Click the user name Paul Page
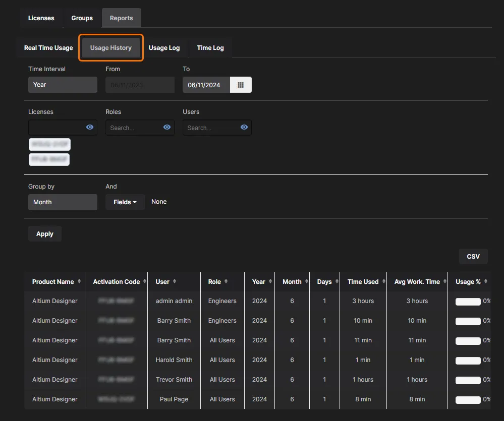504x421 pixels. (x=174, y=399)
